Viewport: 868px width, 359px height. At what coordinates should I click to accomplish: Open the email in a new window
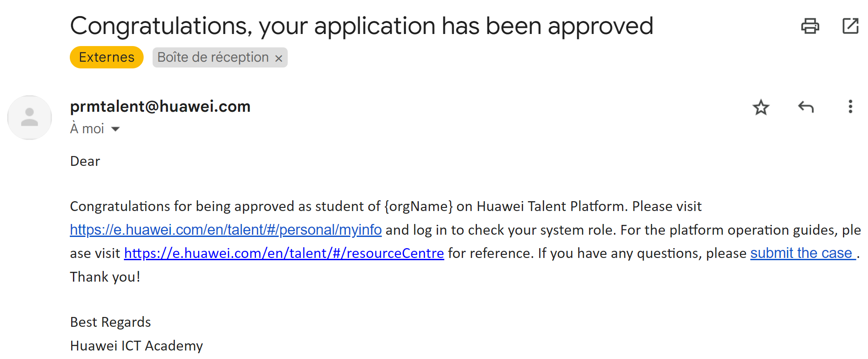(x=850, y=26)
